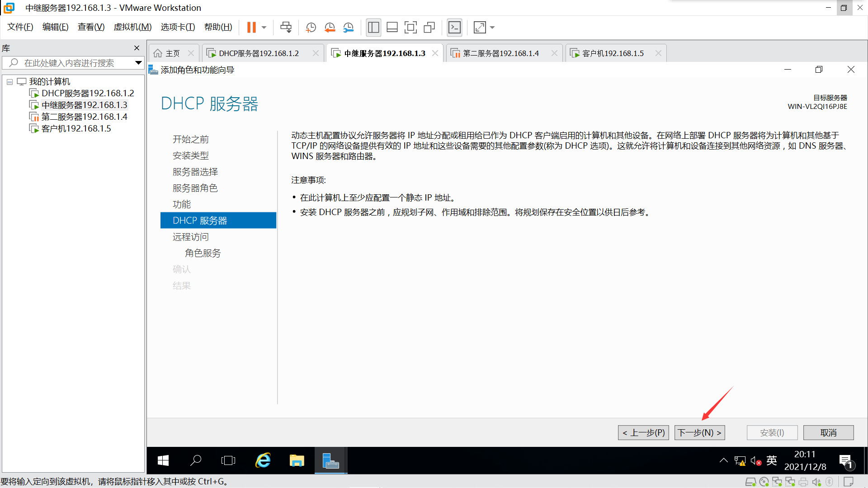The image size is (868, 488).
Task: Open Internet Explorer from the taskbar
Action: (263, 460)
